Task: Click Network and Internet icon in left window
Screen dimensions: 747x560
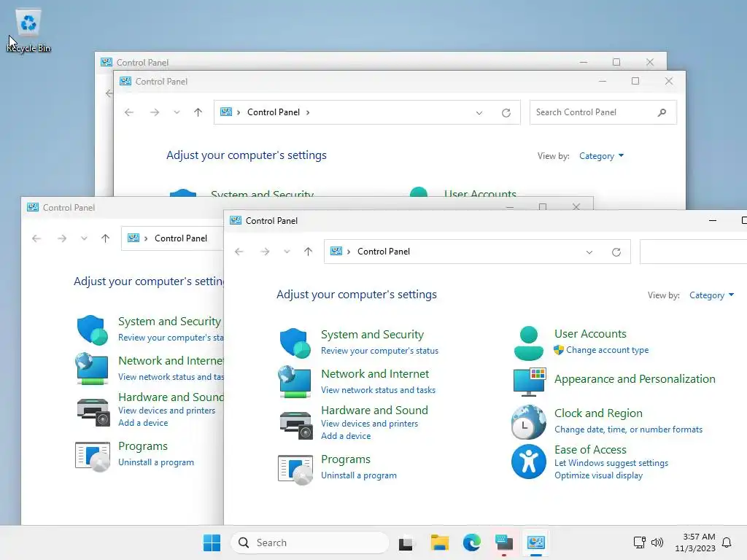Action: tap(92, 368)
